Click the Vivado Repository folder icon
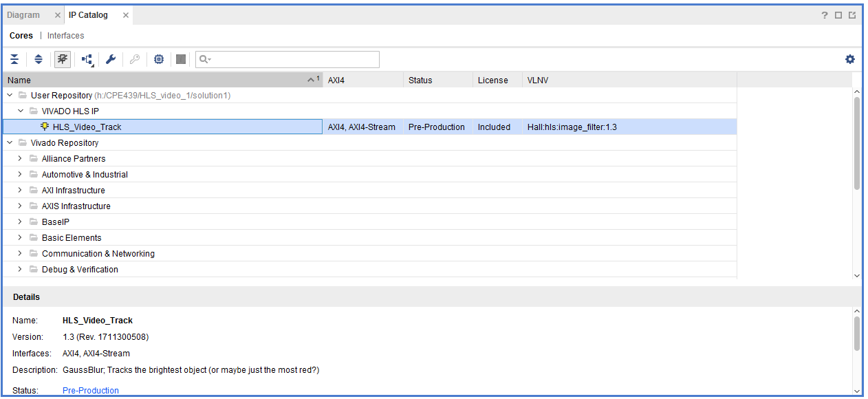The width and height of the screenshot is (868, 399). point(23,143)
